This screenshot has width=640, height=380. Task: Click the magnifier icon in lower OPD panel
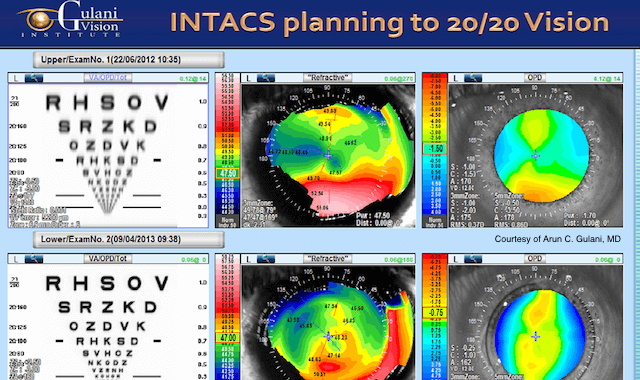[473, 259]
